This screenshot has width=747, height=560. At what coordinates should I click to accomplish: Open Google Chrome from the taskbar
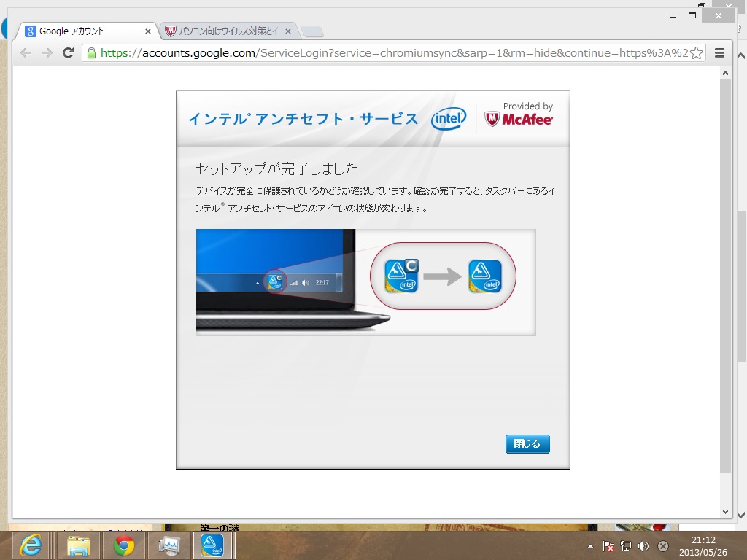[x=124, y=545]
